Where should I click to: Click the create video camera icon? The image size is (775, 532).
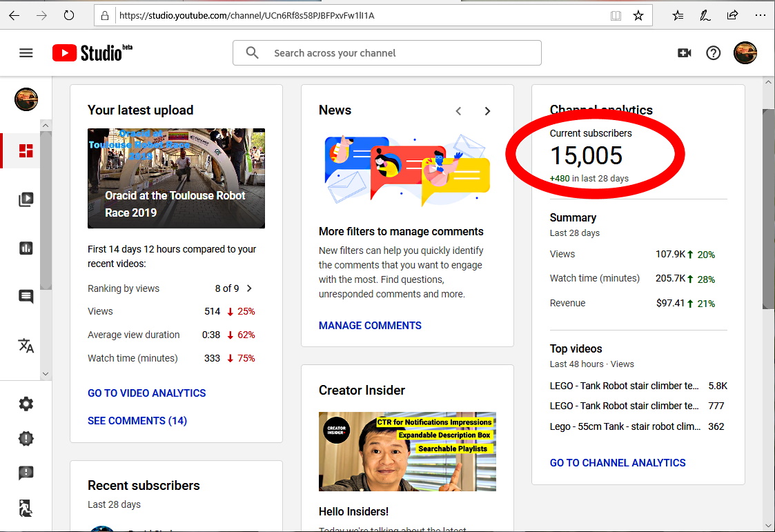click(x=684, y=53)
